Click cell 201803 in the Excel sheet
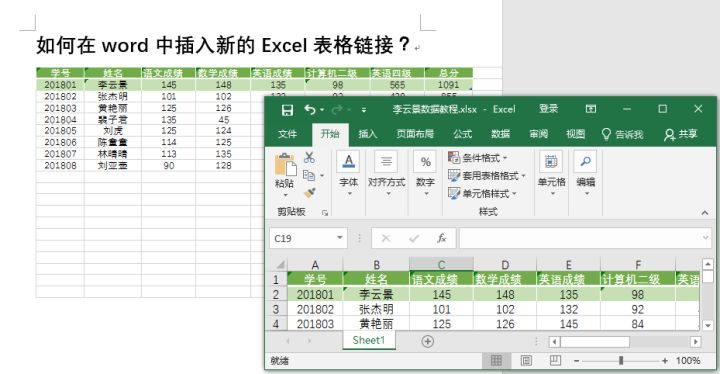 click(x=315, y=324)
